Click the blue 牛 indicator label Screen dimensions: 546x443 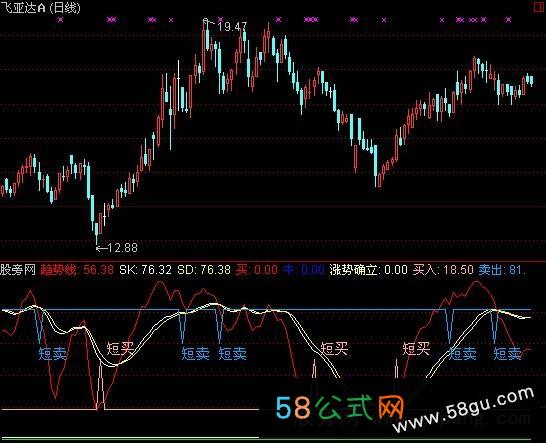click(288, 270)
